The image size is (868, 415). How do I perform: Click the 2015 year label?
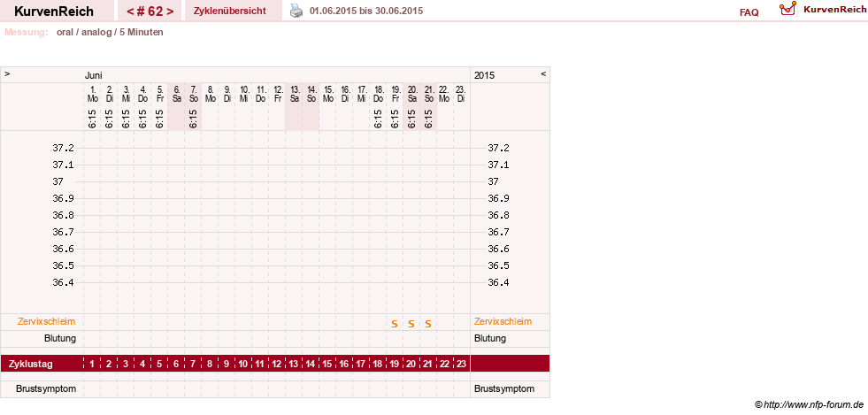484,75
